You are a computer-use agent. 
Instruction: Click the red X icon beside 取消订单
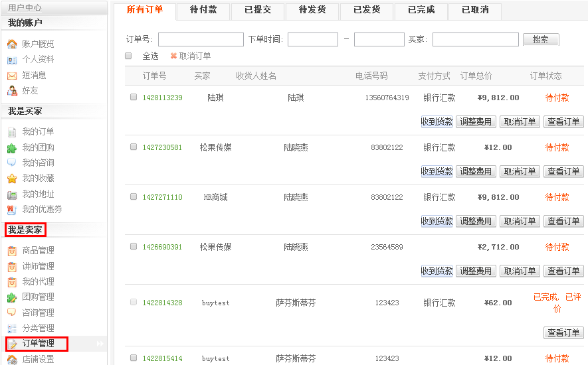[173, 56]
